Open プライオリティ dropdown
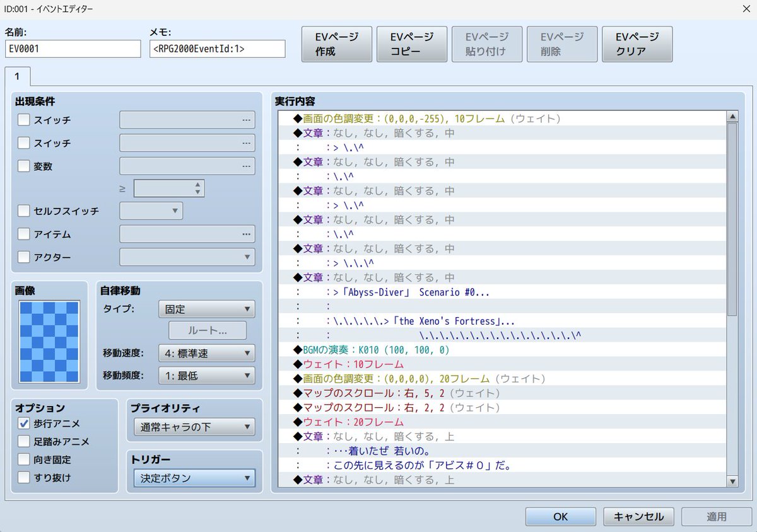Screen dimensions: 757x532 194,427
